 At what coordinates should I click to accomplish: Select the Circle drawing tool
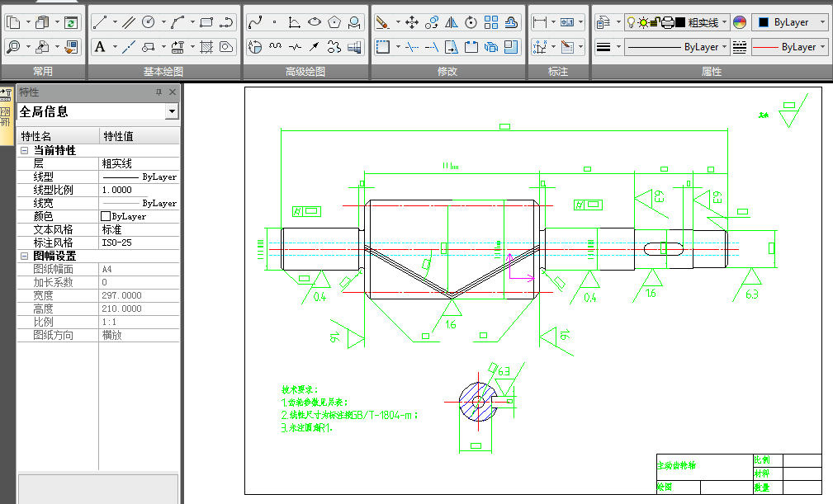pyautogui.click(x=149, y=22)
